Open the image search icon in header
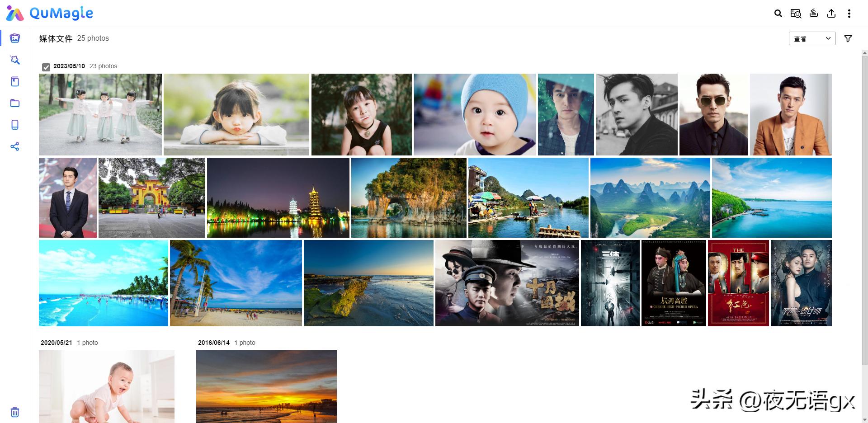Screen dimensions: 868x423 [x=796, y=14]
